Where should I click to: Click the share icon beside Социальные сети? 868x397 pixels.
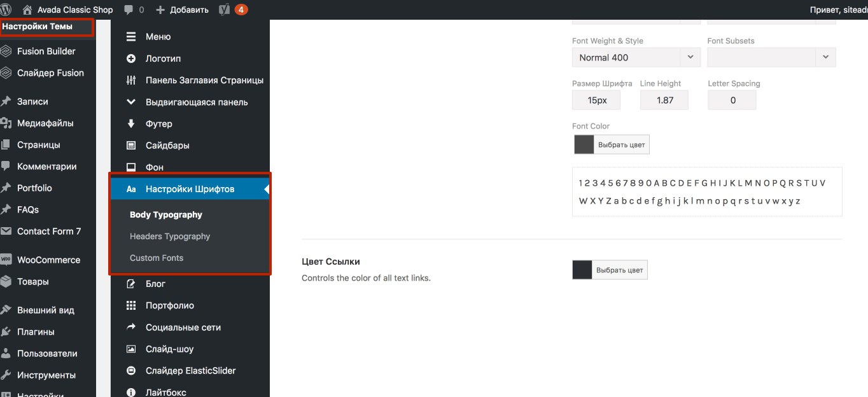[x=131, y=327]
